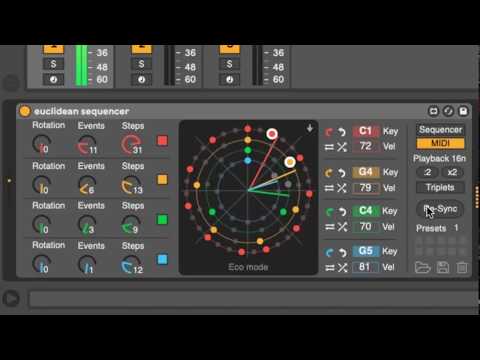Click the undo arrow in the G4 row
The width and height of the screenshot is (480, 360).
pos(342,173)
